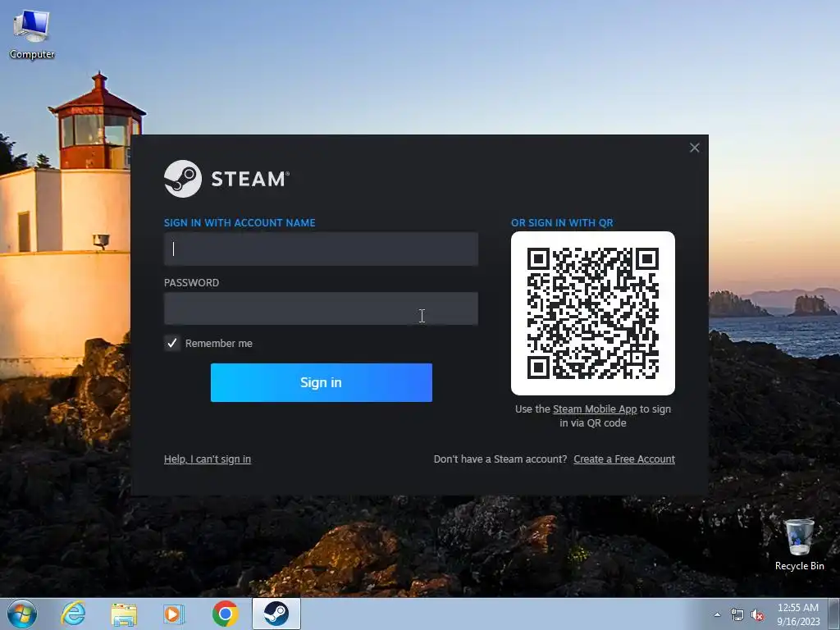Click the network status tray icon
Screen dimensions: 840x630
[x=737, y=615]
